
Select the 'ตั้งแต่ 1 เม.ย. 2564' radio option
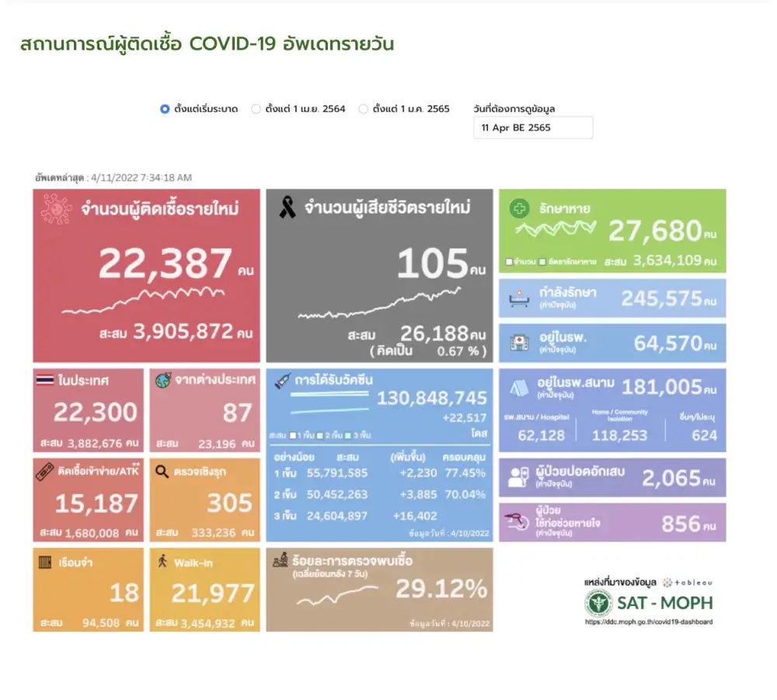tap(256, 110)
